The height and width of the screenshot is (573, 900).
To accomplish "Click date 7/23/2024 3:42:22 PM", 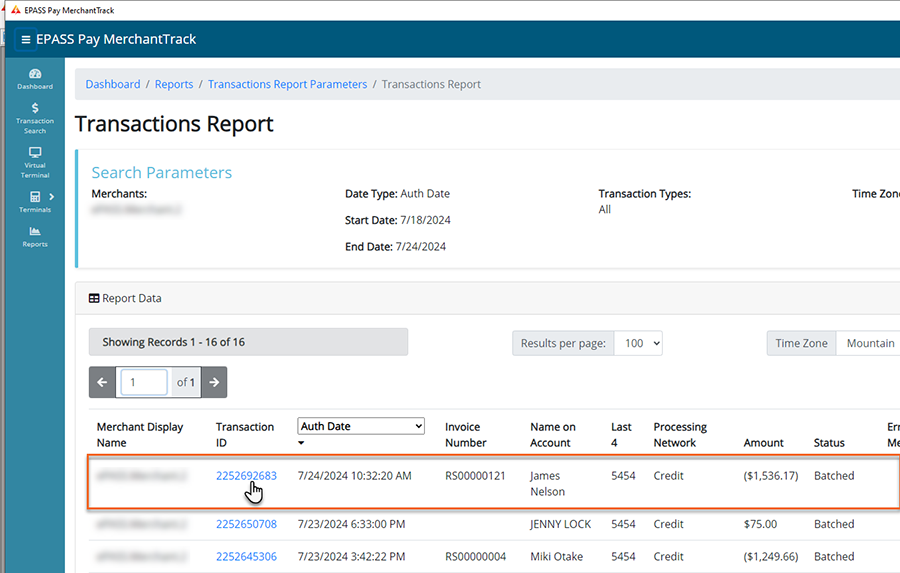I will (x=351, y=556).
